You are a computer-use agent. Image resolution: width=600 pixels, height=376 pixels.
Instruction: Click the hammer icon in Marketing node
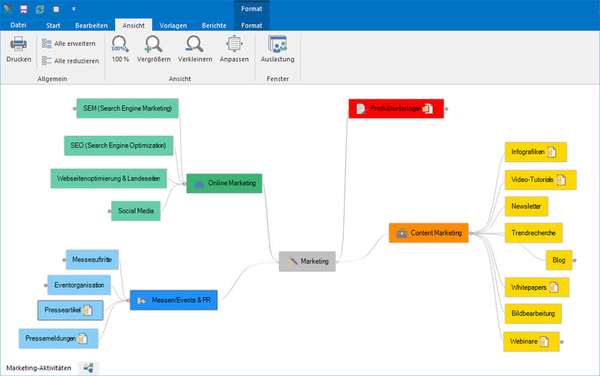coord(292,262)
